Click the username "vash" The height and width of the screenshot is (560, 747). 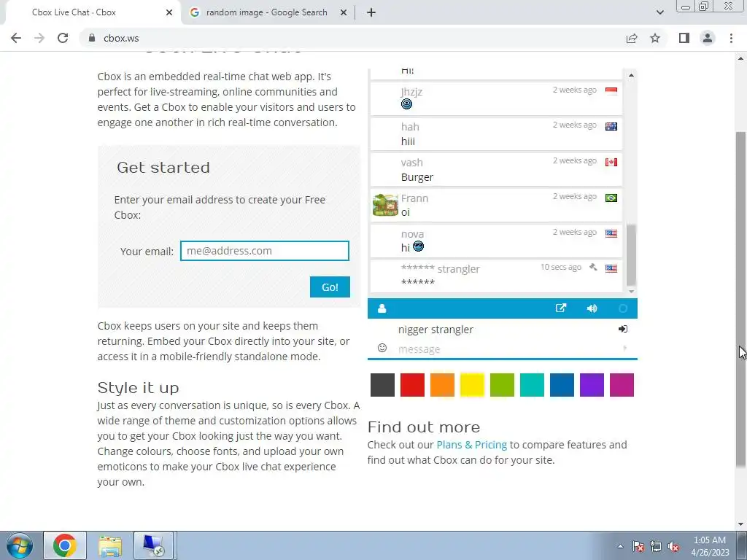411,163
